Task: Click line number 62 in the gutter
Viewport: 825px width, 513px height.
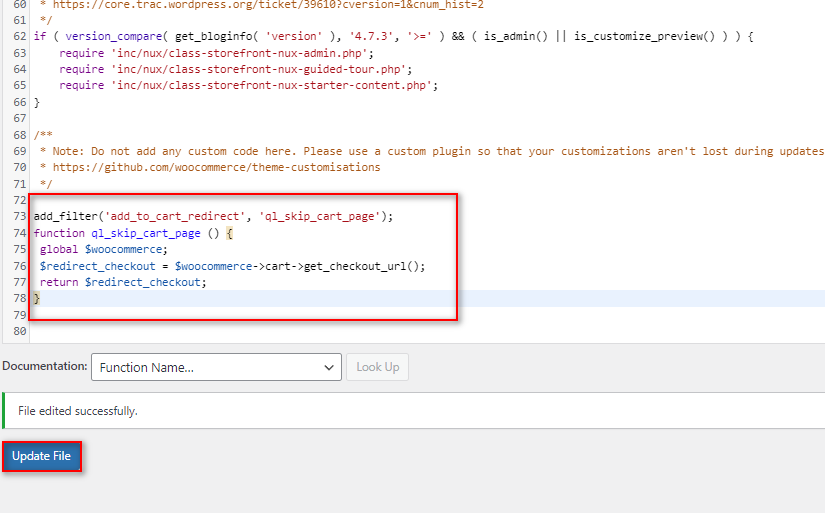Action: (x=19, y=36)
